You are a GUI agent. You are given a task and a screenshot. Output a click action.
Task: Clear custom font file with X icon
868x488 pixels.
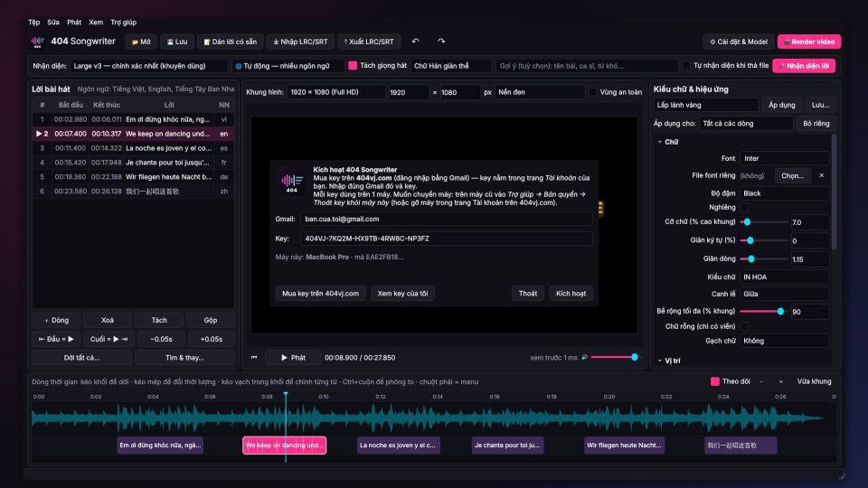tap(822, 175)
